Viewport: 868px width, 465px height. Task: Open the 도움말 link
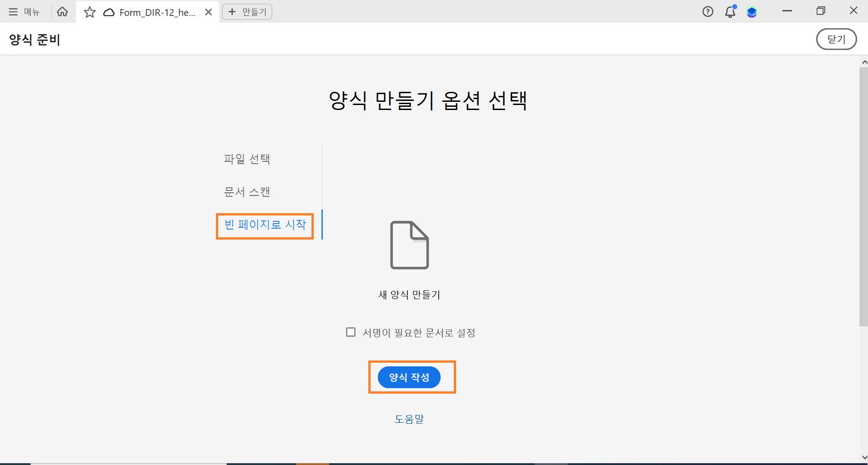(409, 419)
